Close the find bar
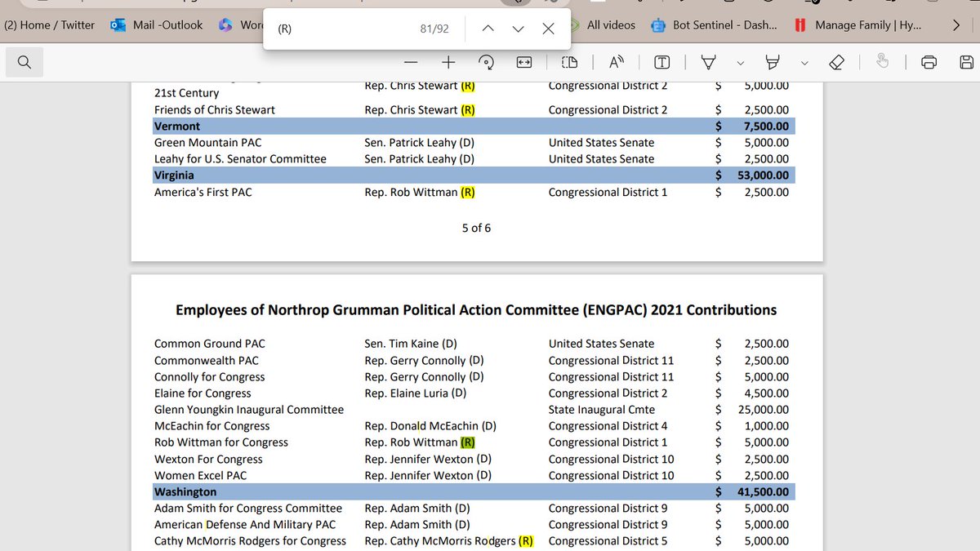This screenshot has width=980, height=551. coord(548,29)
